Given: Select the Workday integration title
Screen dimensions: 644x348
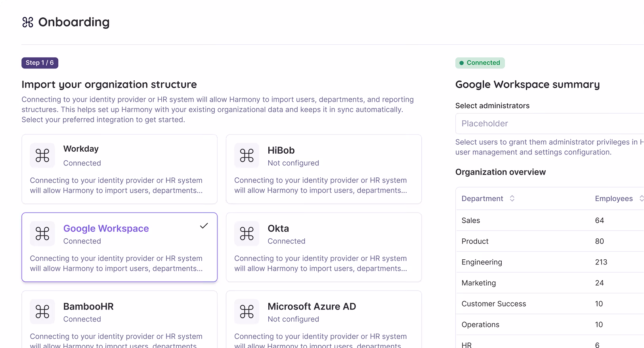Looking at the screenshot, I should (x=81, y=149).
